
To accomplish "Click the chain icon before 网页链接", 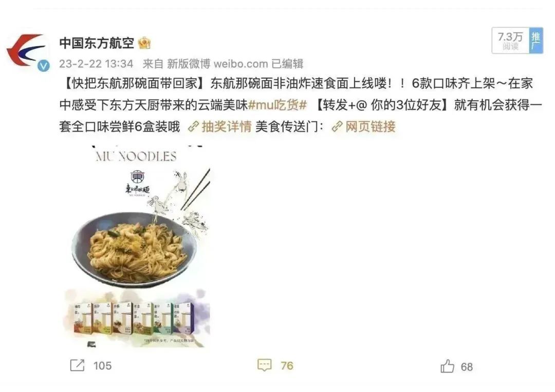I will point(337,127).
